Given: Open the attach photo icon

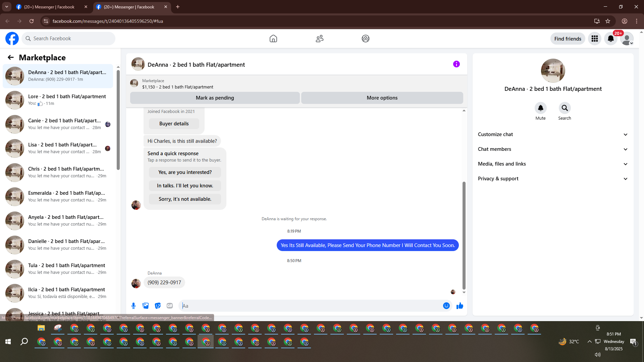Looking at the screenshot, I should (x=146, y=306).
